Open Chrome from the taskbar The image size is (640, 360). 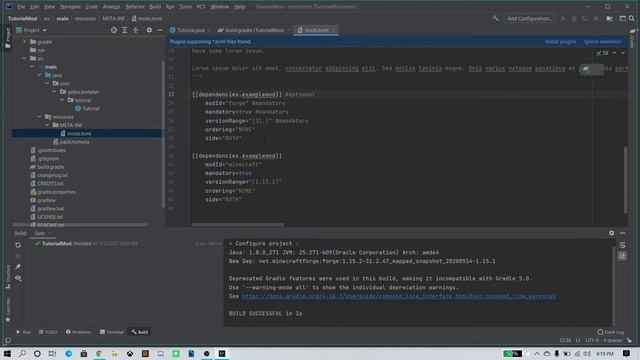tap(99, 353)
